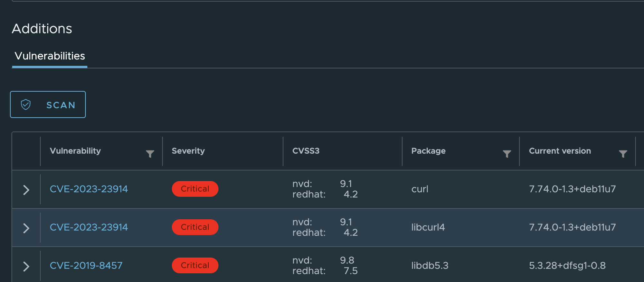Viewport: 644px width, 282px height.
Task: Select the CVSS3 column header
Action: pos(306,151)
